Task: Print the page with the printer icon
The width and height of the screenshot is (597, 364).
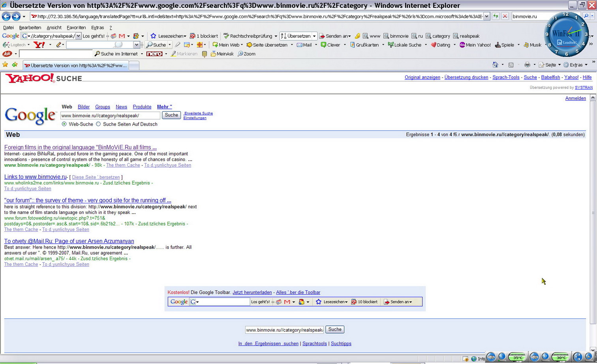Action: tap(527, 65)
